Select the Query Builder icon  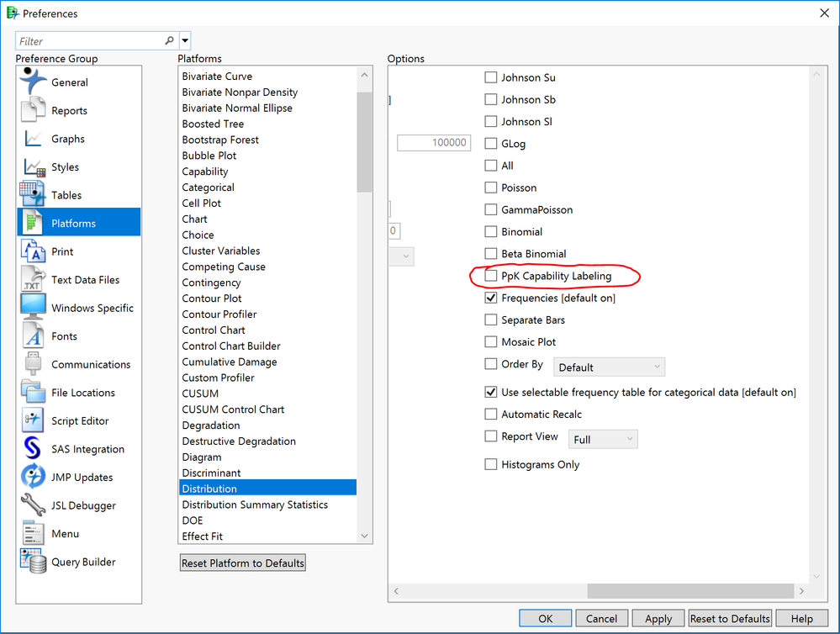(33, 561)
